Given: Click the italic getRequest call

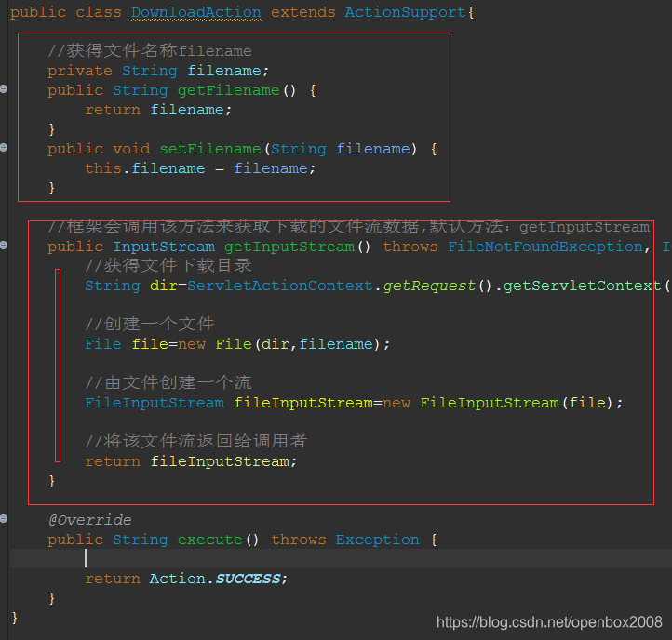Looking at the screenshot, I should 429,286.
